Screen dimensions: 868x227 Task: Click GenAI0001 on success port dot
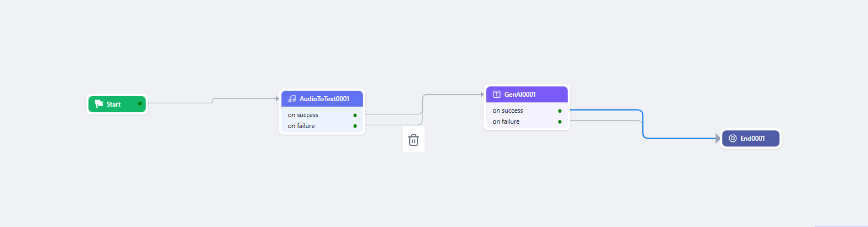pyautogui.click(x=560, y=111)
